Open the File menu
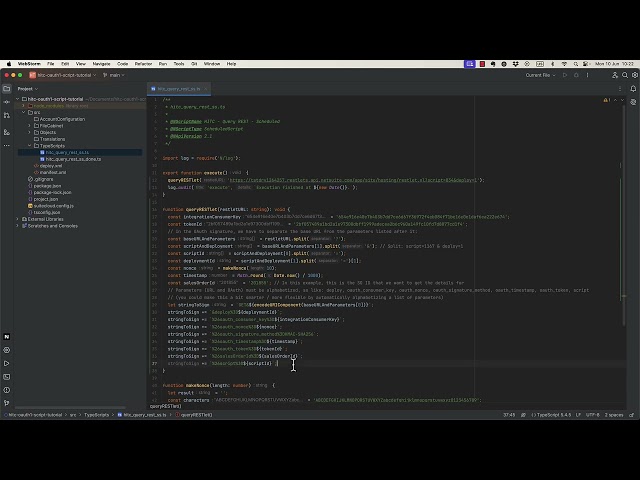This screenshot has height=480, width=640. click(x=51, y=64)
